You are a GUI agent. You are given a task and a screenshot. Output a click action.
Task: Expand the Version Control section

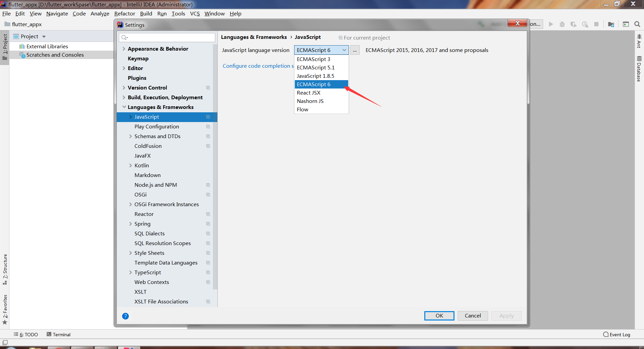(x=124, y=88)
